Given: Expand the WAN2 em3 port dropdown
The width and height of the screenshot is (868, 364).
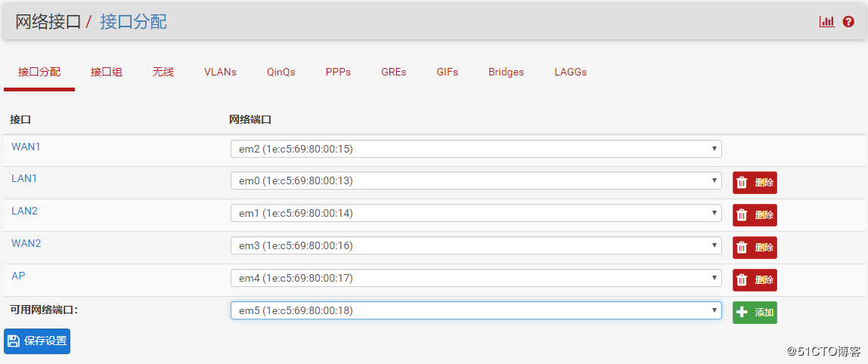Looking at the screenshot, I should click(x=476, y=246).
